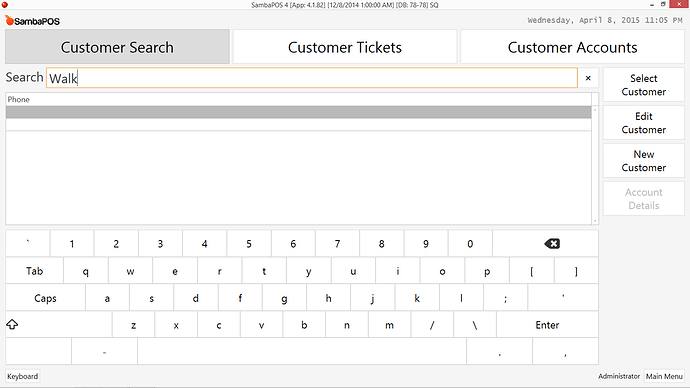Open the Customer Tickets tab

pyautogui.click(x=345, y=47)
